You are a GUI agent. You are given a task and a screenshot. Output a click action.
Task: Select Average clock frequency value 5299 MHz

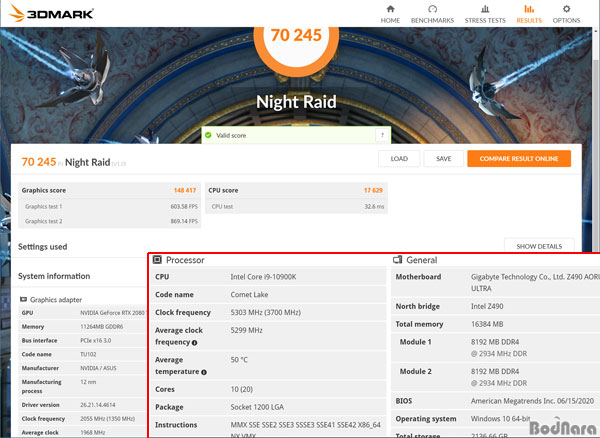(x=246, y=330)
